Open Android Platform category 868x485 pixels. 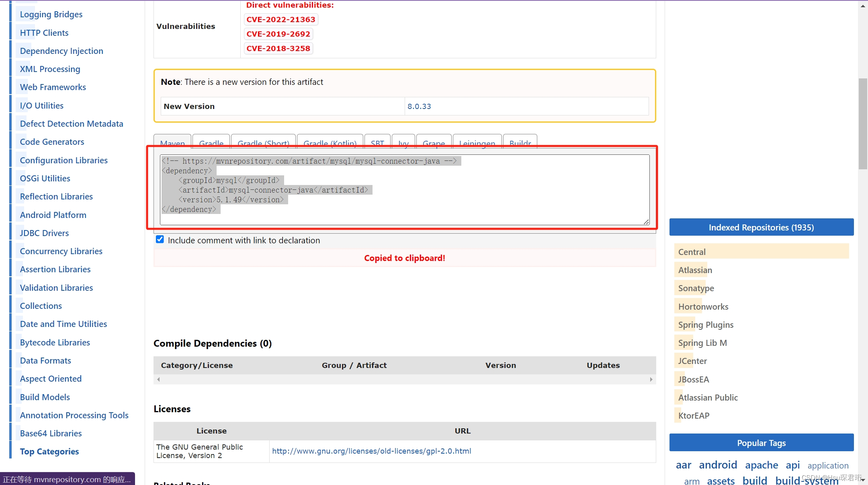[x=53, y=215]
